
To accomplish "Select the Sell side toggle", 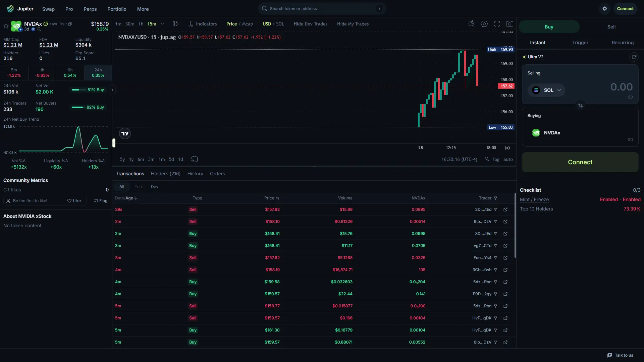I will [611, 27].
